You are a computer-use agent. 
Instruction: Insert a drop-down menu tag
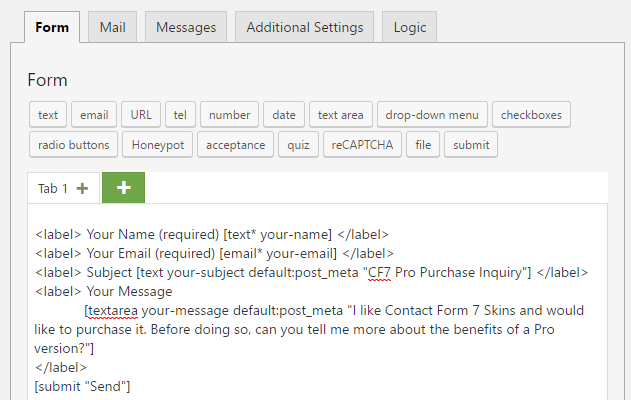point(433,115)
